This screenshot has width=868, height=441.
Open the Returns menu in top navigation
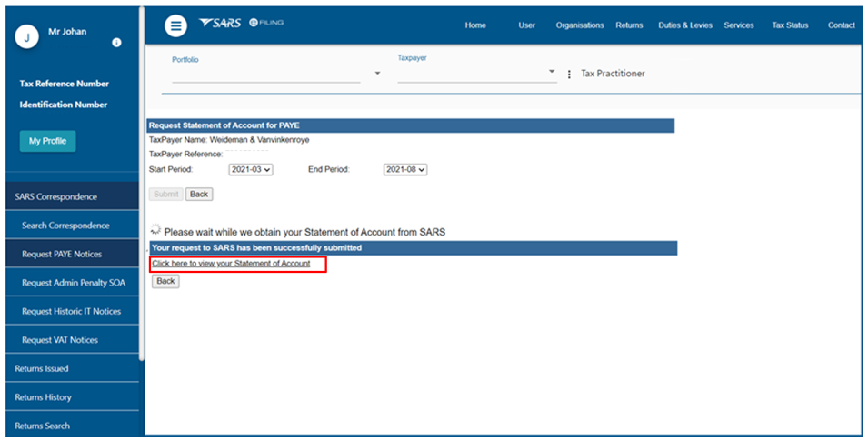coord(629,25)
